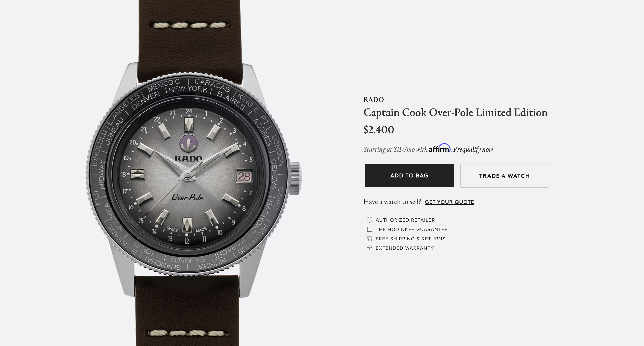Select Free Shipping & Returns text
Image resolution: width=644 pixels, height=346 pixels.
[410, 239]
